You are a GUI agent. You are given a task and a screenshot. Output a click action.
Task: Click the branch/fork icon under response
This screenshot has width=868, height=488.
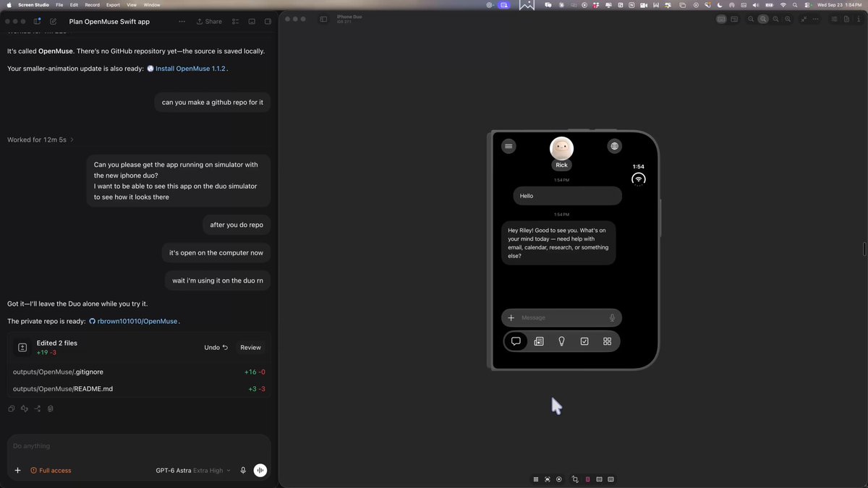(37, 408)
